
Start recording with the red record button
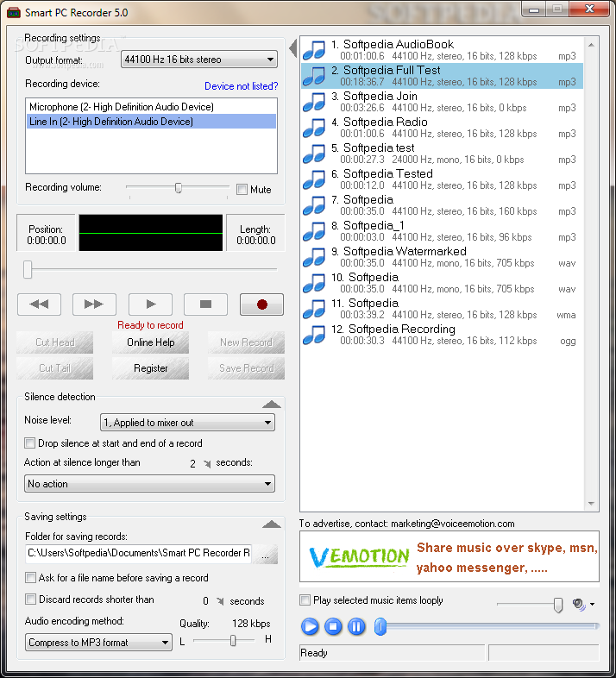click(x=261, y=304)
